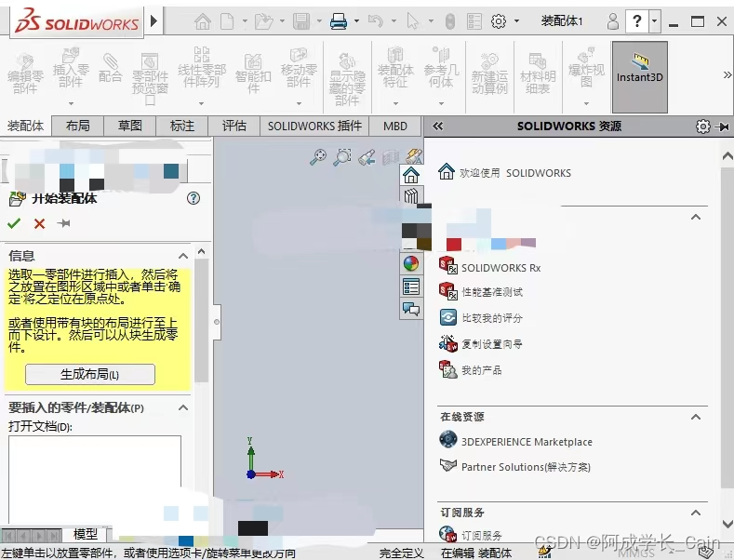Collapse the 订阅服务 section
This screenshot has height=560, width=734.
(696, 513)
